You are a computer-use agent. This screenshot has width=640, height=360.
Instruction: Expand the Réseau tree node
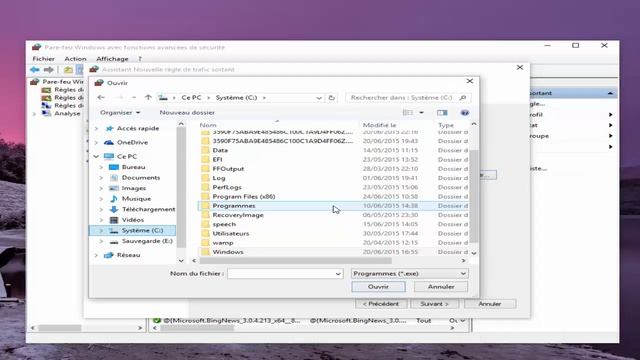pyautogui.click(x=96, y=256)
